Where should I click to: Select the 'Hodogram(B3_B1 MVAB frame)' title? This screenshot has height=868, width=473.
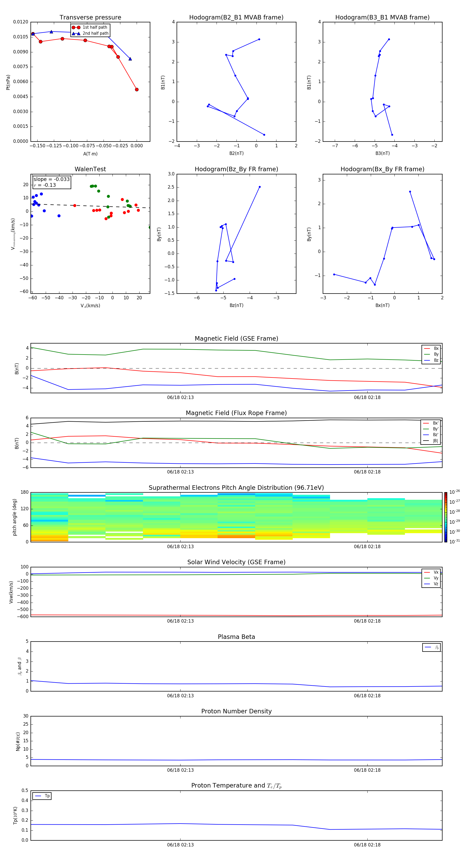[x=382, y=17]
